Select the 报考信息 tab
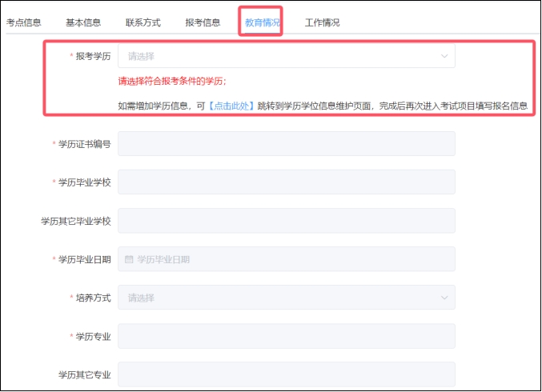 click(203, 22)
